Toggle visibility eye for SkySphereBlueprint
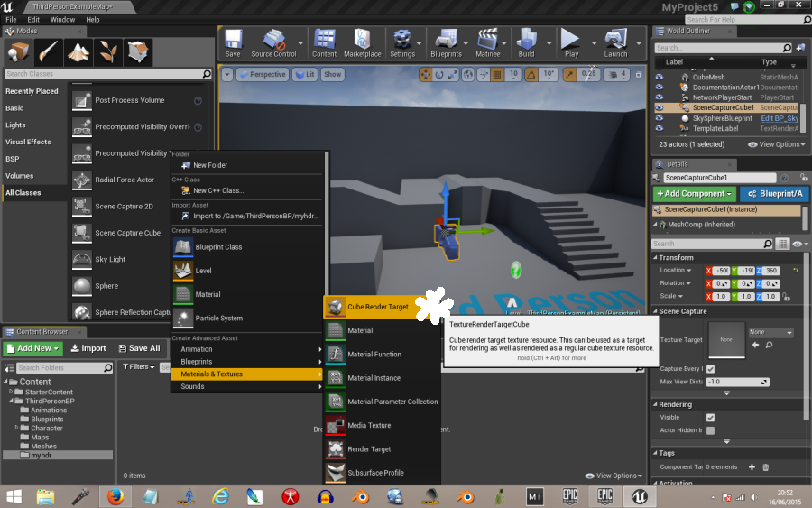 [x=660, y=118]
